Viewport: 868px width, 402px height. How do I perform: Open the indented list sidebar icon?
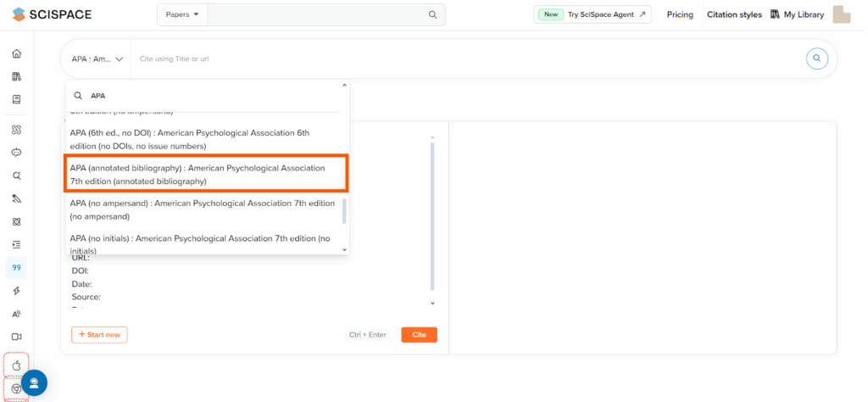click(x=17, y=244)
